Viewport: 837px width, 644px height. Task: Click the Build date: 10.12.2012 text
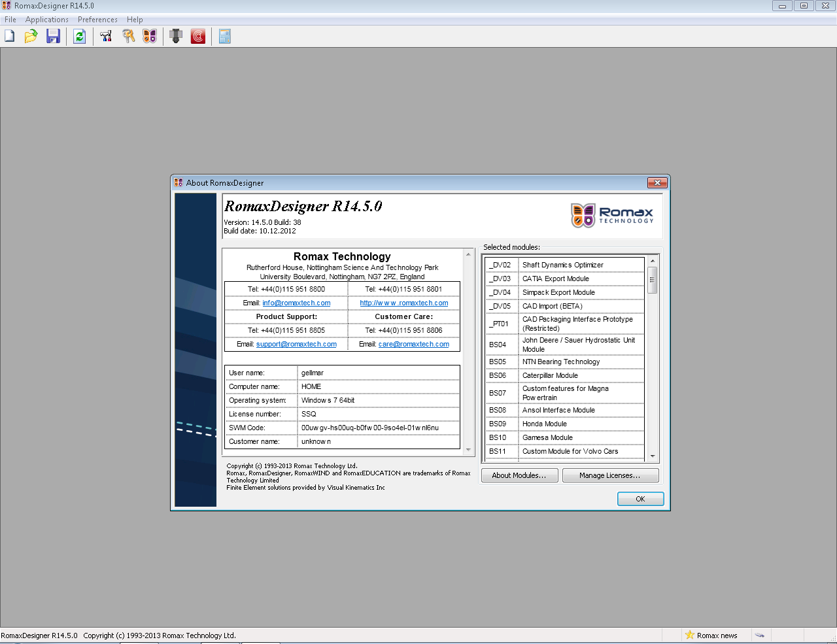(260, 231)
